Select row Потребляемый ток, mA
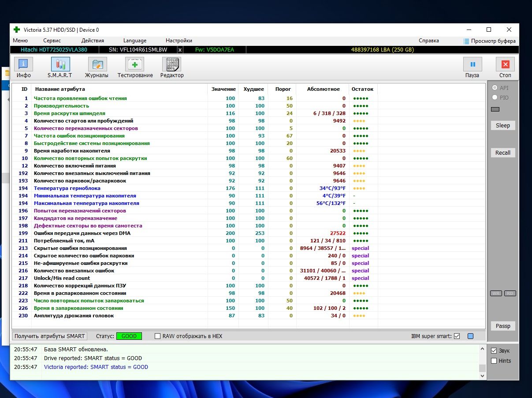Viewport: 532px width, 398px height. point(195,241)
